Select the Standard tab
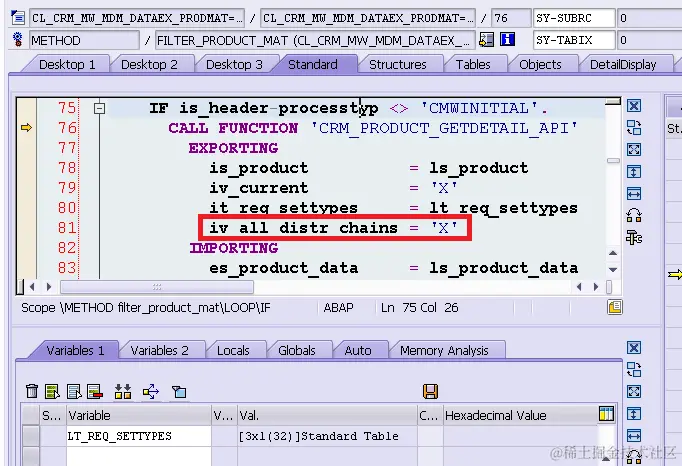The width and height of the screenshot is (682, 466). pyautogui.click(x=313, y=64)
